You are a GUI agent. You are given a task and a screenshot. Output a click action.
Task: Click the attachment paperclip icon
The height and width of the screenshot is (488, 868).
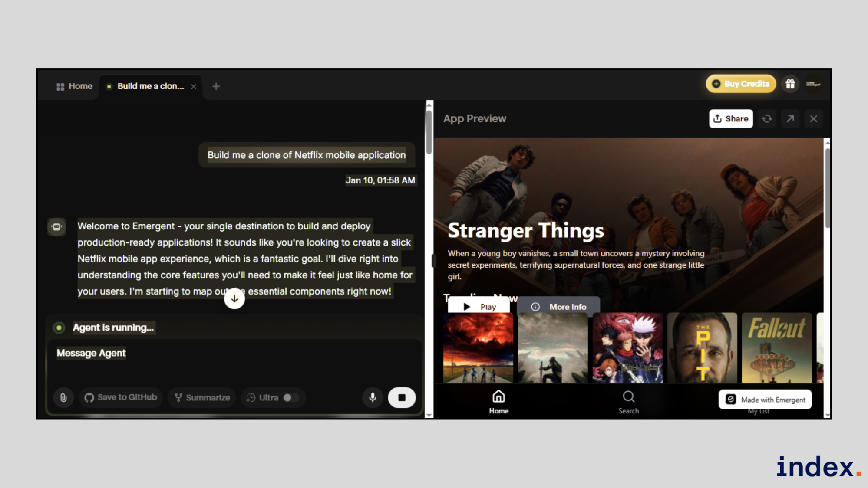(63, 397)
